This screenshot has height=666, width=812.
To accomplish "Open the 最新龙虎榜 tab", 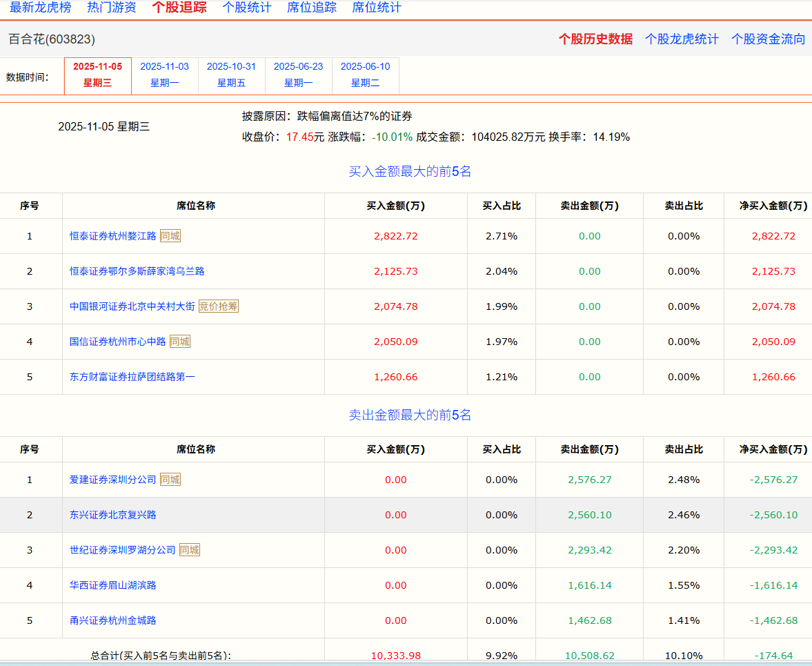I will (40, 8).
